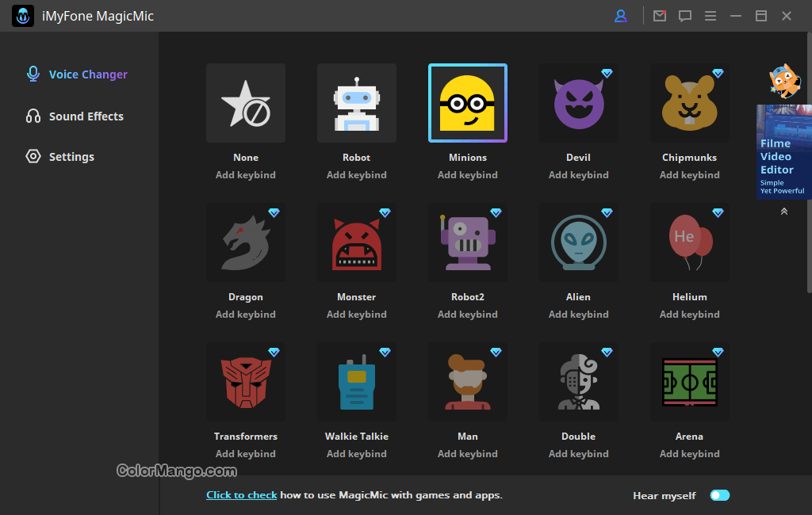Select the Walkie Talkie voice icon
Screen dimensions: 812x515
357,382
